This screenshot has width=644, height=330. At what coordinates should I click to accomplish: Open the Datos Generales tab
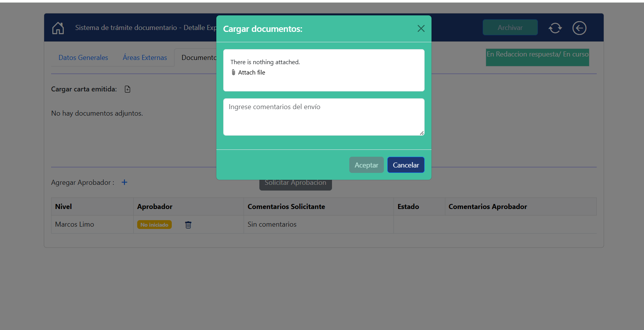click(83, 58)
